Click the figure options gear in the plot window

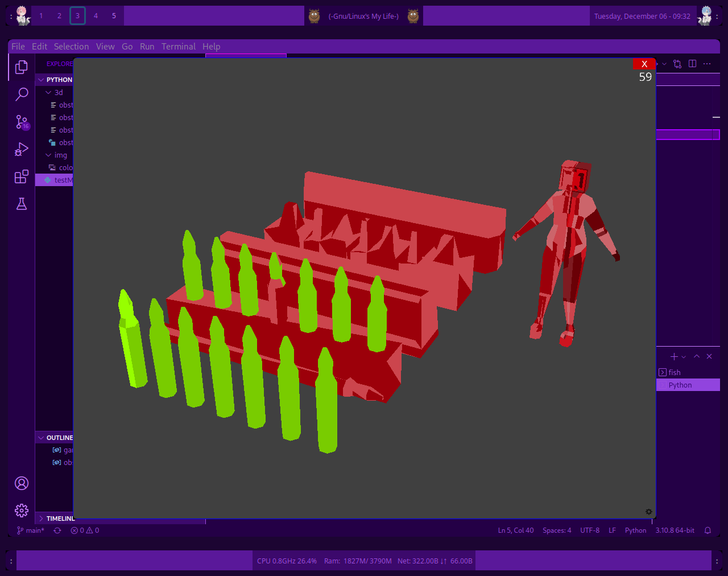point(648,512)
